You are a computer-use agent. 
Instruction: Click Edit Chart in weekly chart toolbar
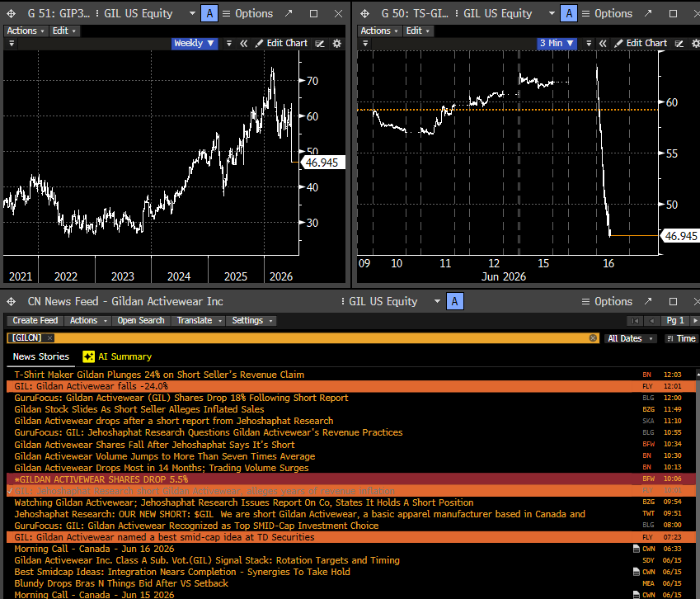281,44
